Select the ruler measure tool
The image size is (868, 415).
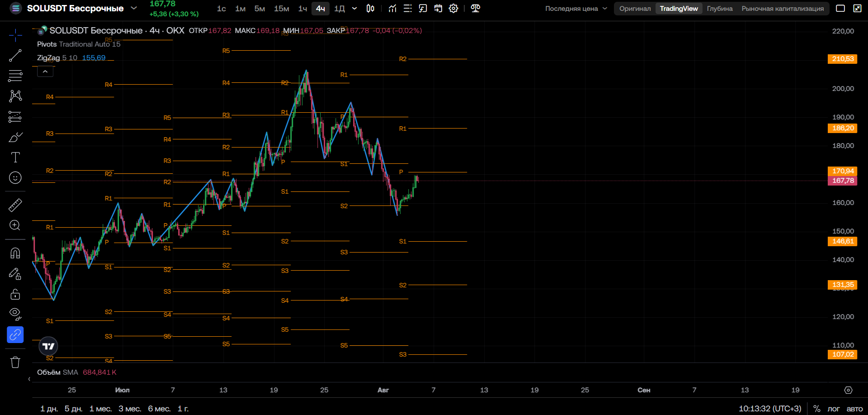[15, 205]
